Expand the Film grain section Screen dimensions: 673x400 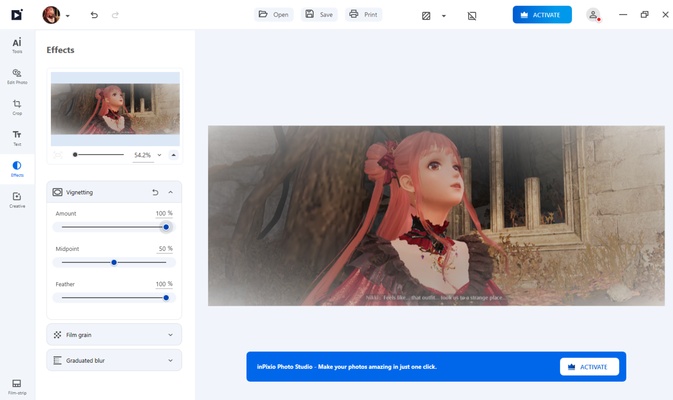tap(170, 335)
